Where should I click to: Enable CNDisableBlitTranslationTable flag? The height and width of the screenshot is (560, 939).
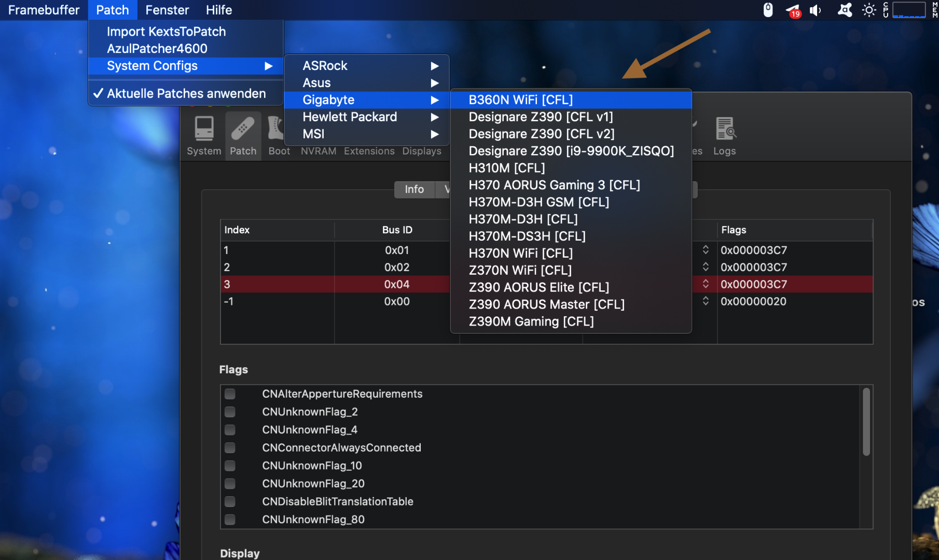(230, 501)
